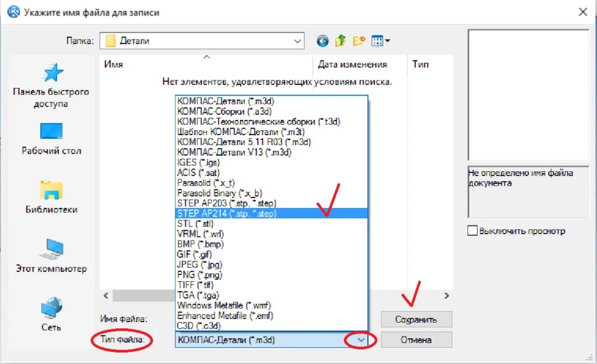
Task: Collapse the Тип файла dropdown arrow
Action: tap(360, 340)
